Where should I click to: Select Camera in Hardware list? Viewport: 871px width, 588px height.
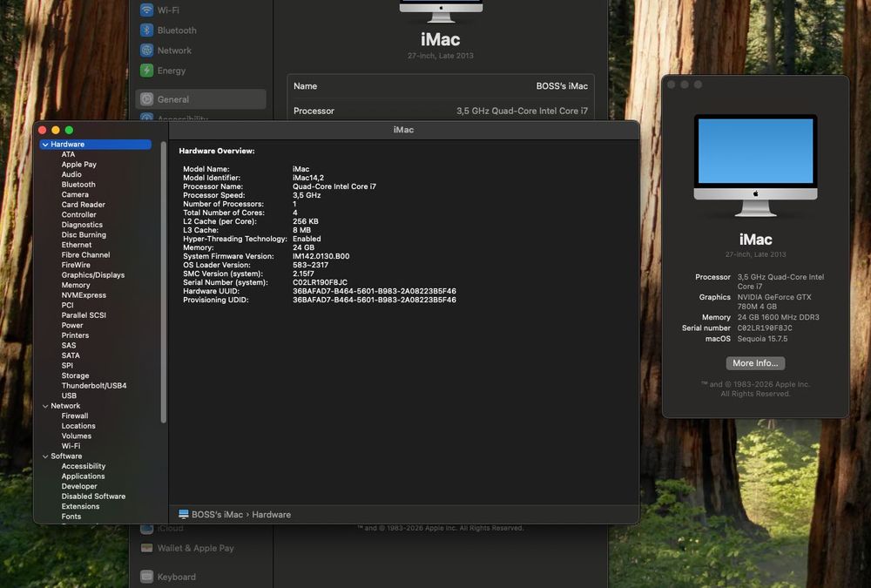[x=75, y=194]
